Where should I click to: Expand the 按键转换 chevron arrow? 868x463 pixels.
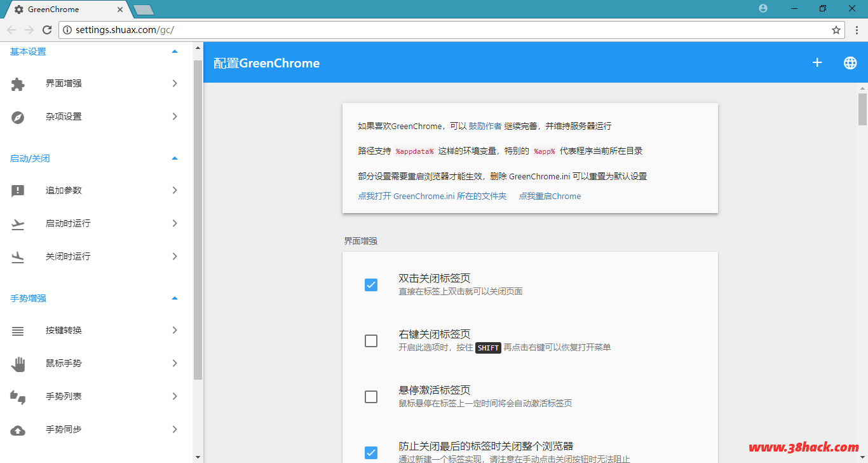point(175,330)
